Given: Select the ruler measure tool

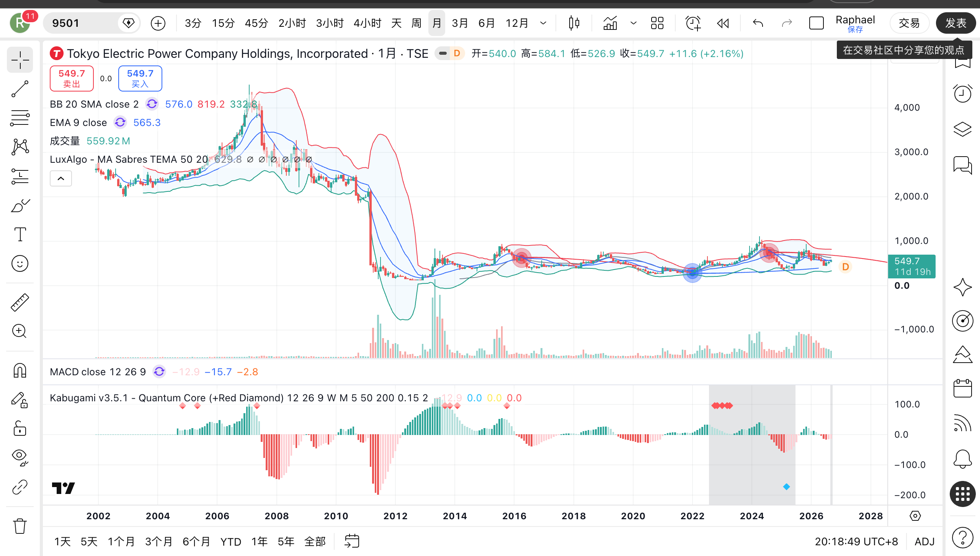Looking at the screenshot, I should (20, 302).
